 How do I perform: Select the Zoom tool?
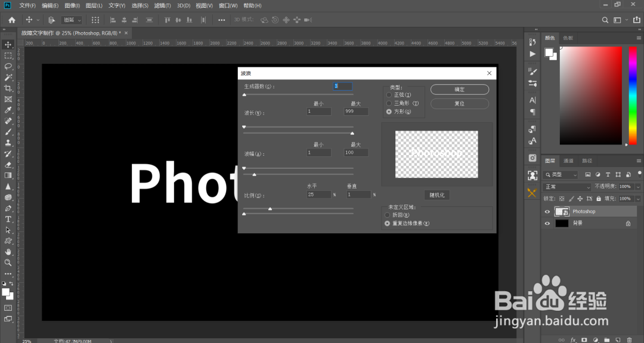(8, 262)
